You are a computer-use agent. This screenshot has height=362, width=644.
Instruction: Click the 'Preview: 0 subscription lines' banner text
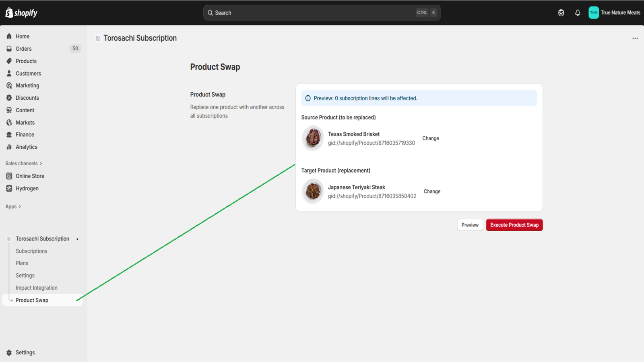(365, 98)
